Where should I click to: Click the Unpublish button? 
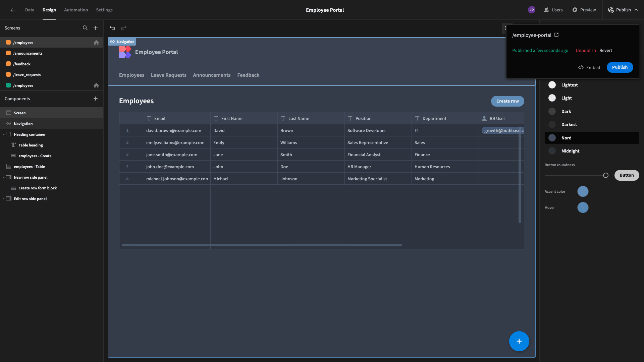coord(586,50)
